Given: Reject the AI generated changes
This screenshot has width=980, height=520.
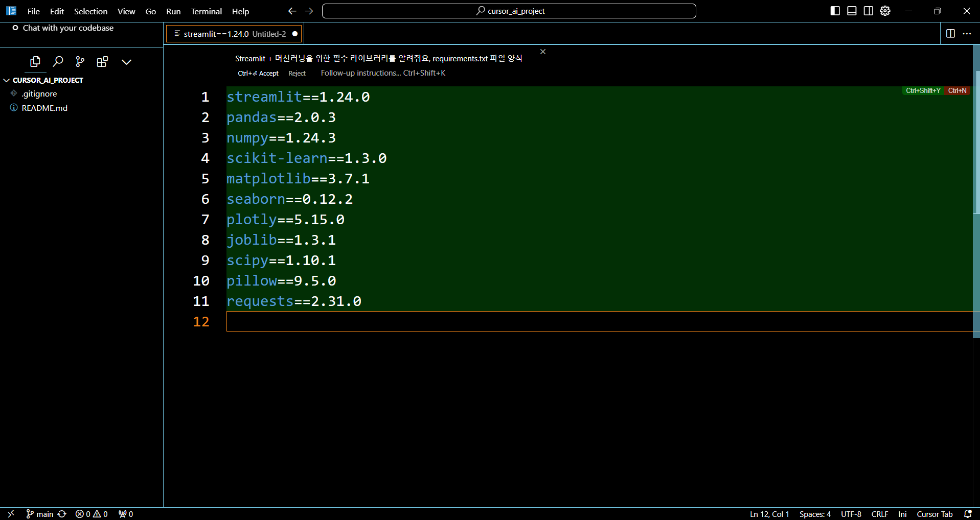Looking at the screenshot, I should [297, 73].
